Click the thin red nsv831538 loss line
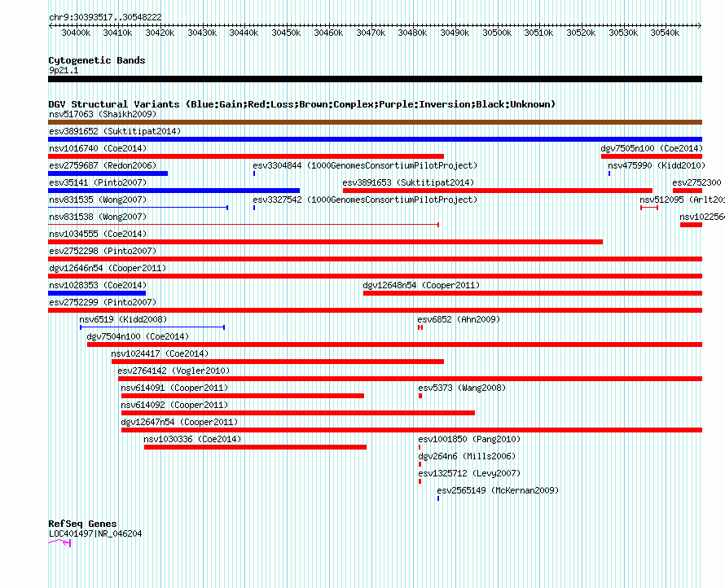The width and height of the screenshot is (725, 588). pos(244,225)
